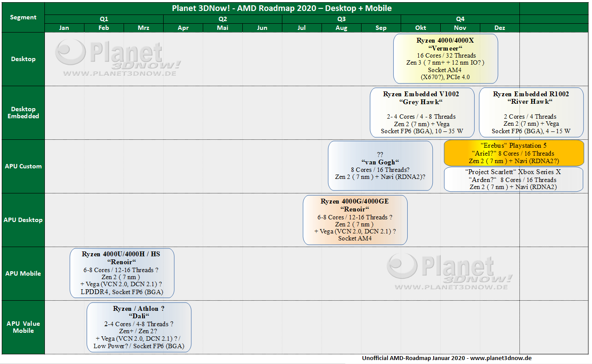Select the 'Apr' month column header
Image resolution: width=592 pixels, height=364 pixels.
click(183, 28)
